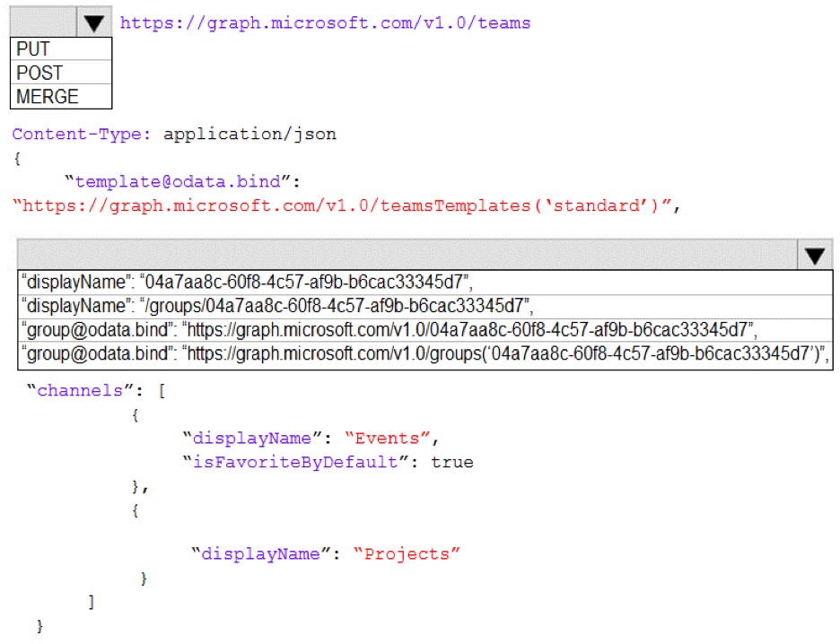Click the teamsTemplates('standard') URL string

tap(346, 205)
